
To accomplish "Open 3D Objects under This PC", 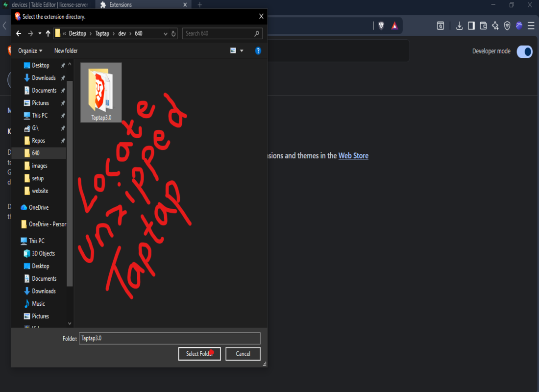I will coord(43,253).
